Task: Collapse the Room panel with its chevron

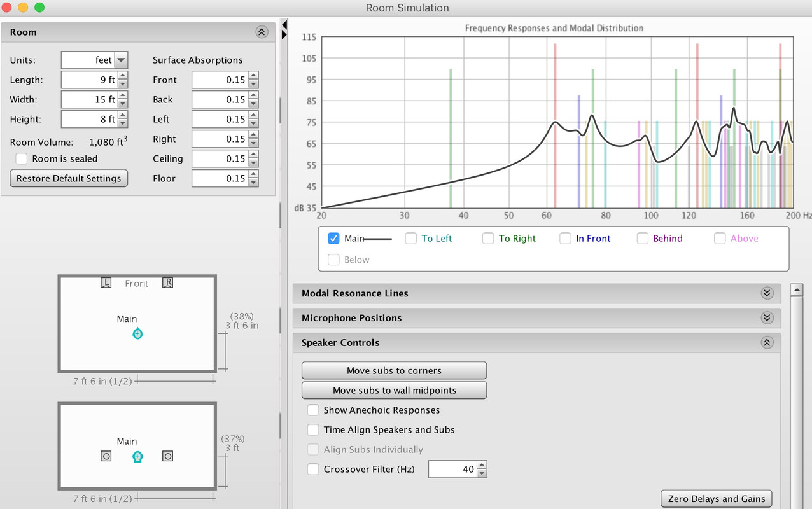Action: click(x=262, y=32)
